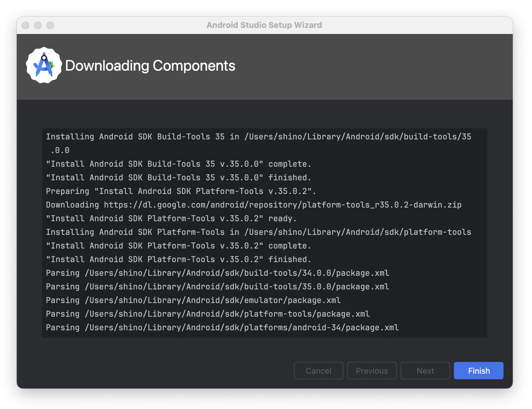Zoom the Setup Wizard window

tap(50, 25)
